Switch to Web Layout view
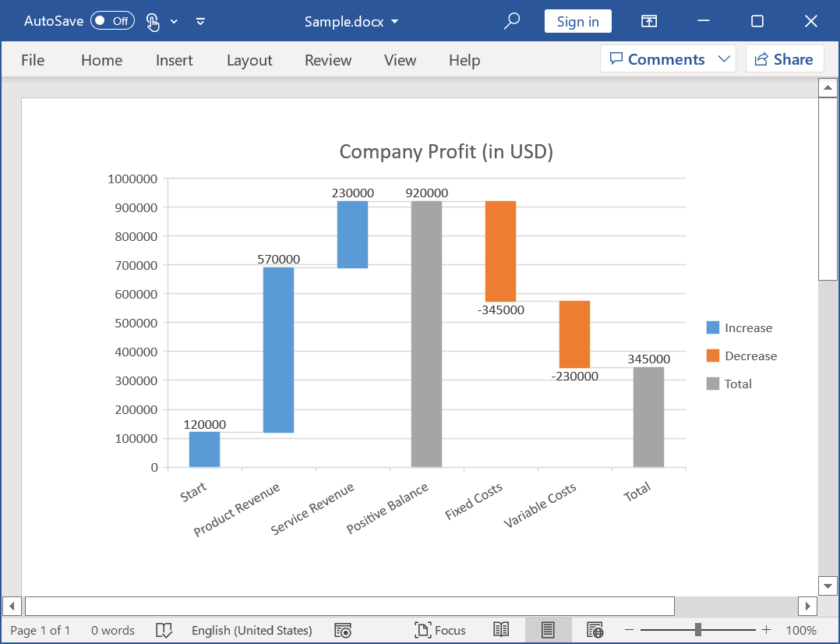This screenshot has height=644, width=840. click(595, 630)
